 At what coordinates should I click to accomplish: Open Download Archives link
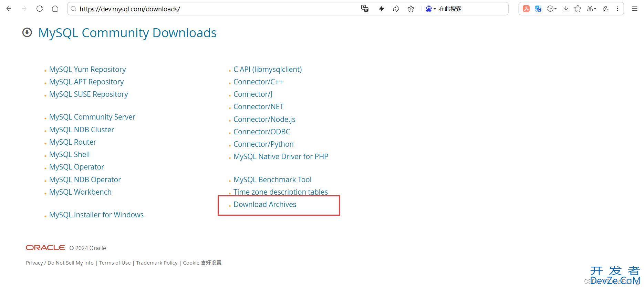tap(265, 204)
